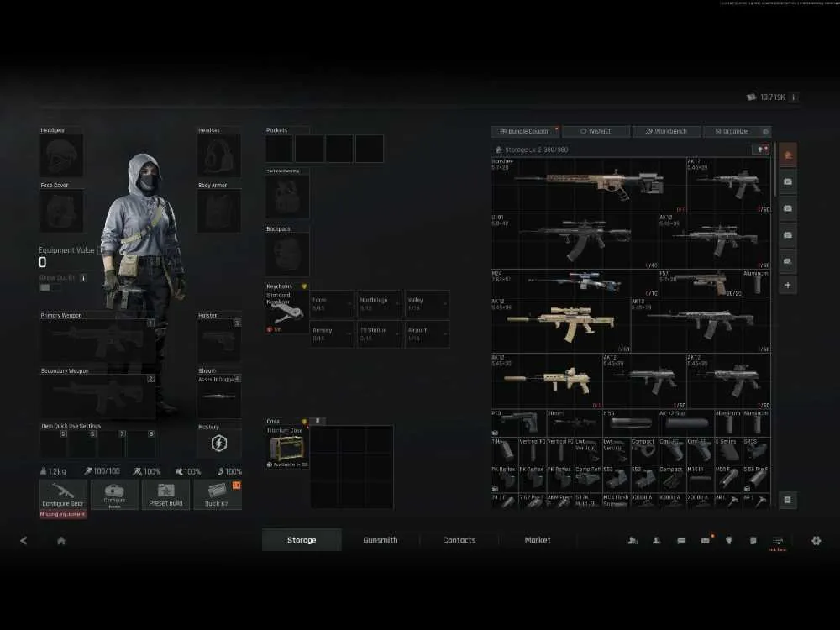Click the Standard Keychain item

(x=287, y=312)
